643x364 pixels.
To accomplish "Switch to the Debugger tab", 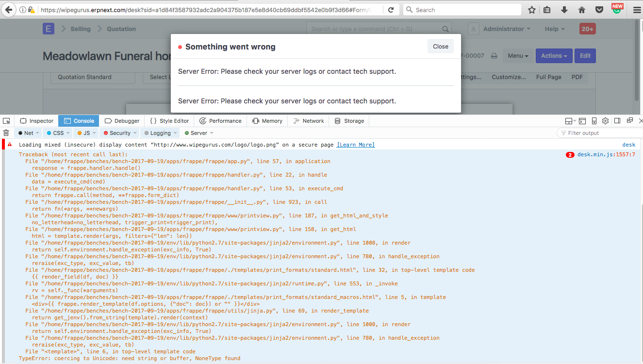I will [x=122, y=121].
